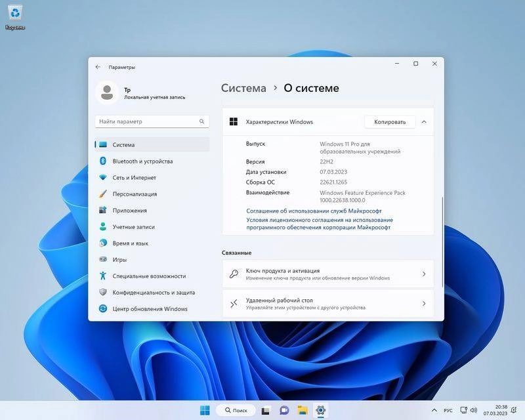Click the install date 07.03.2023 value
525x420 pixels.
[x=333, y=172]
